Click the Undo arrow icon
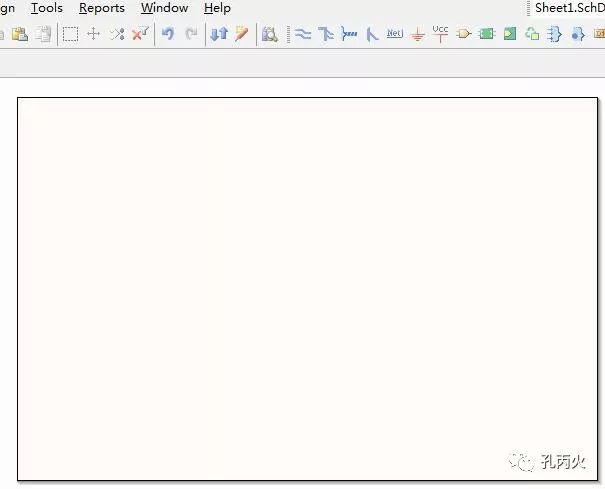The height and width of the screenshot is (489, 605). [x=168, y=34]
